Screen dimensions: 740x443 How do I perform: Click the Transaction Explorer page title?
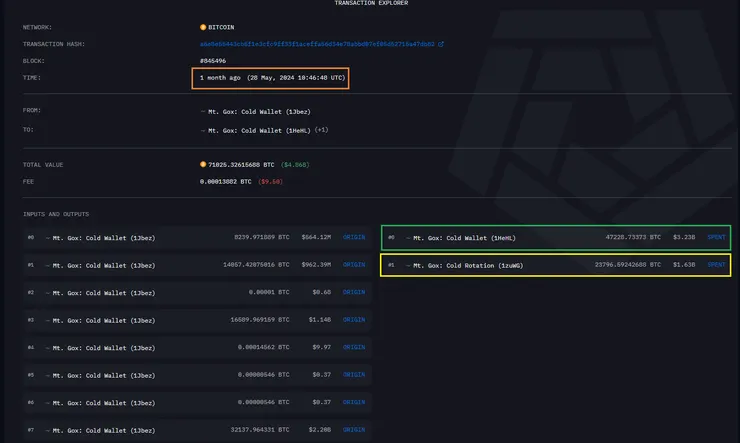(x=371, y=3)
